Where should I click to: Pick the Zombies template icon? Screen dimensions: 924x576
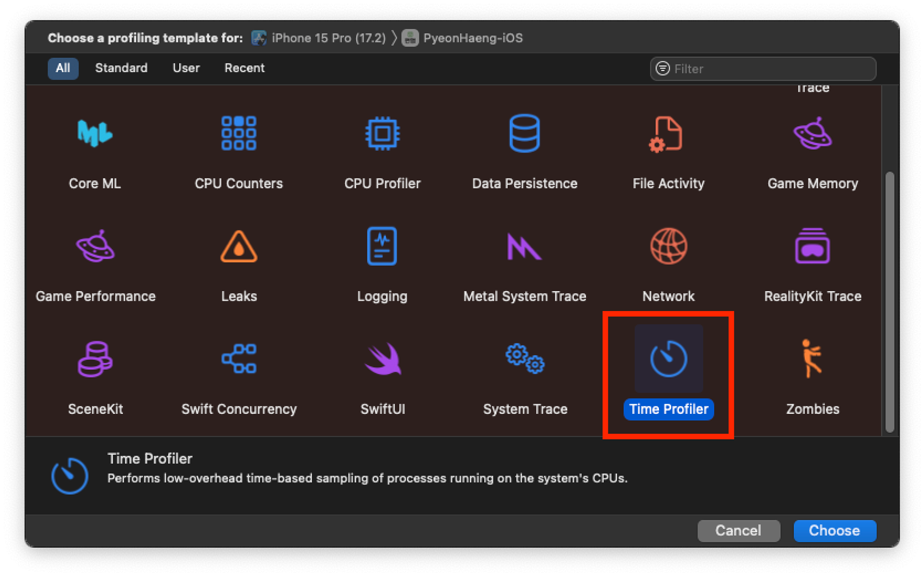click(812, 358)
